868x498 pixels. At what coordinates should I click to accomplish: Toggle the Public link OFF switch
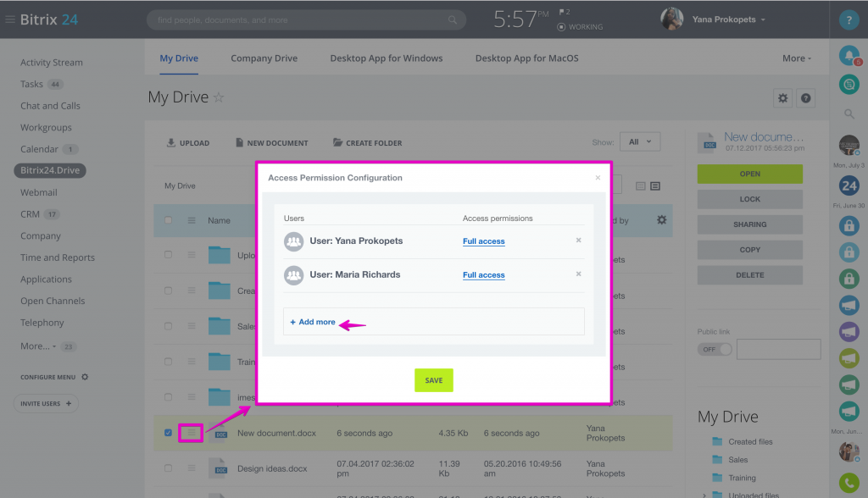715,349
